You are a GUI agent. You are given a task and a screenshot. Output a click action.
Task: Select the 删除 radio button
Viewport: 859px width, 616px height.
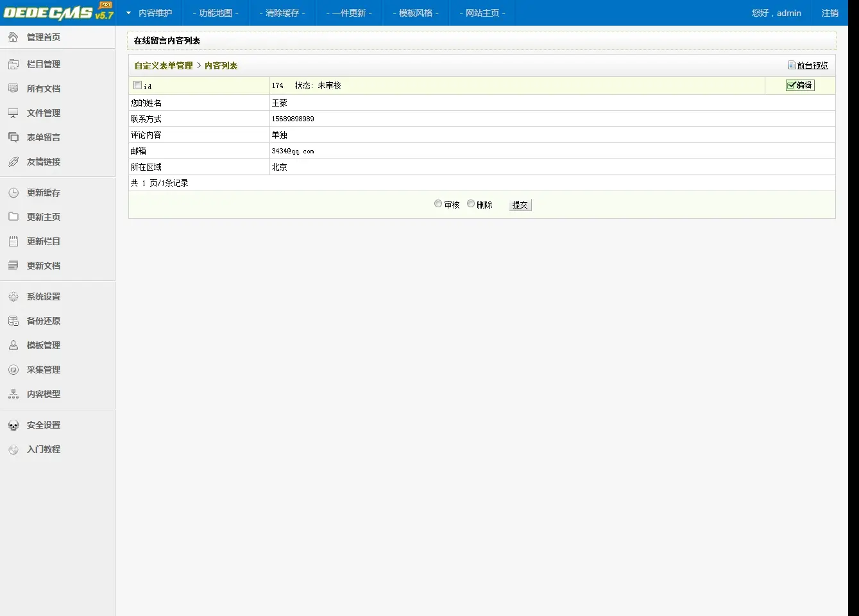[x=471, y=203]
